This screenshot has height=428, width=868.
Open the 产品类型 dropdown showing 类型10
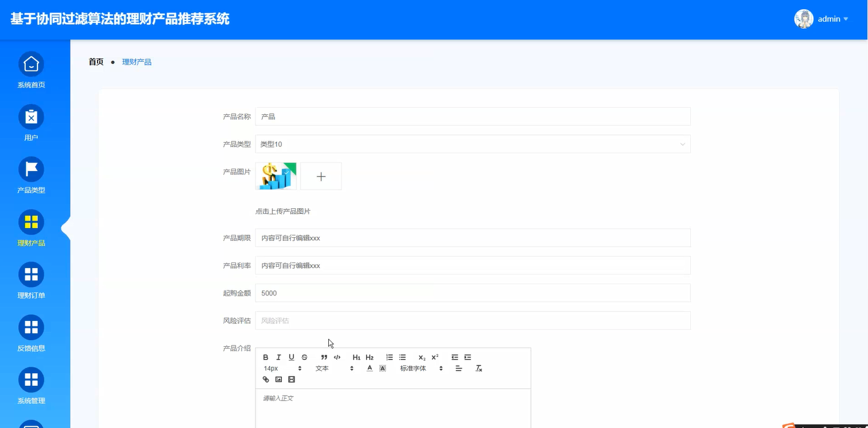[473, 144]
